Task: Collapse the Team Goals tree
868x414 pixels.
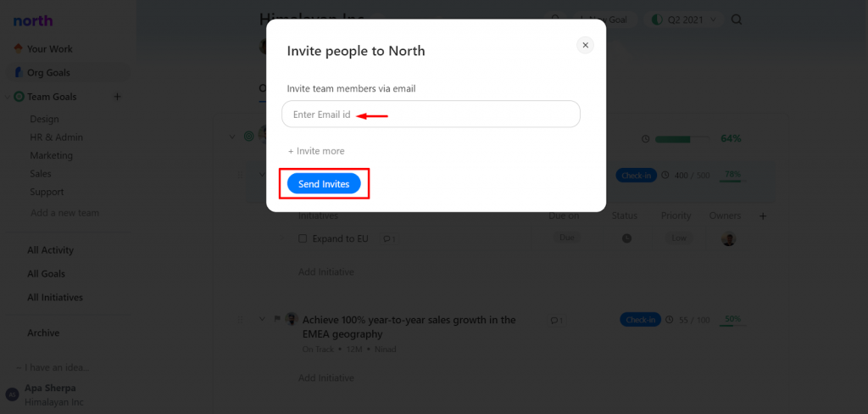Action: (7, 97)
